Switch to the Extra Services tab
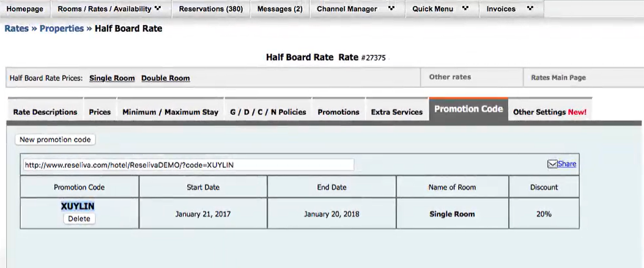The height and width of the screenshot is (268, 644). coord(396,112)
